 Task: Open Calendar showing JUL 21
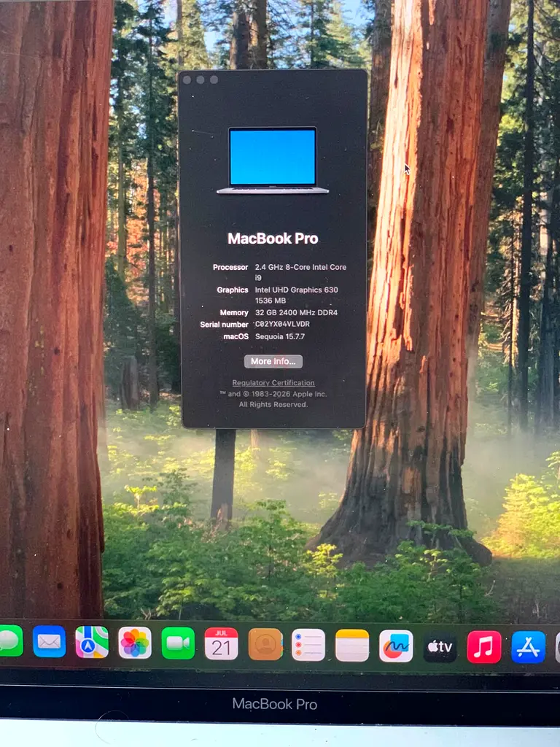pos(222,643)
